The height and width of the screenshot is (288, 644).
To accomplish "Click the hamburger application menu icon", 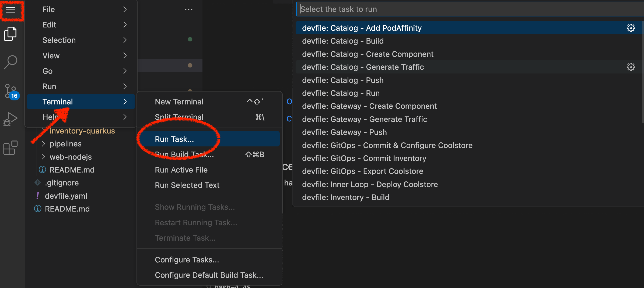I will (x=10, y=10).
